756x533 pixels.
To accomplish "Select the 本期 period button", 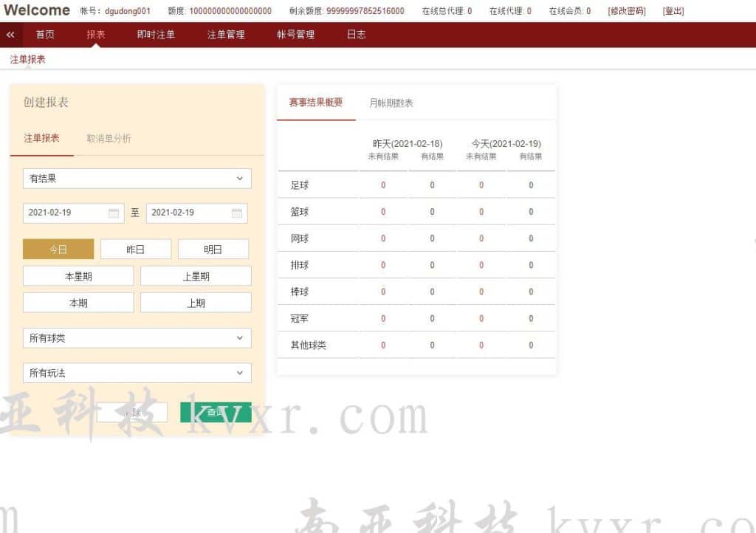I will click(x=78, y=303).
